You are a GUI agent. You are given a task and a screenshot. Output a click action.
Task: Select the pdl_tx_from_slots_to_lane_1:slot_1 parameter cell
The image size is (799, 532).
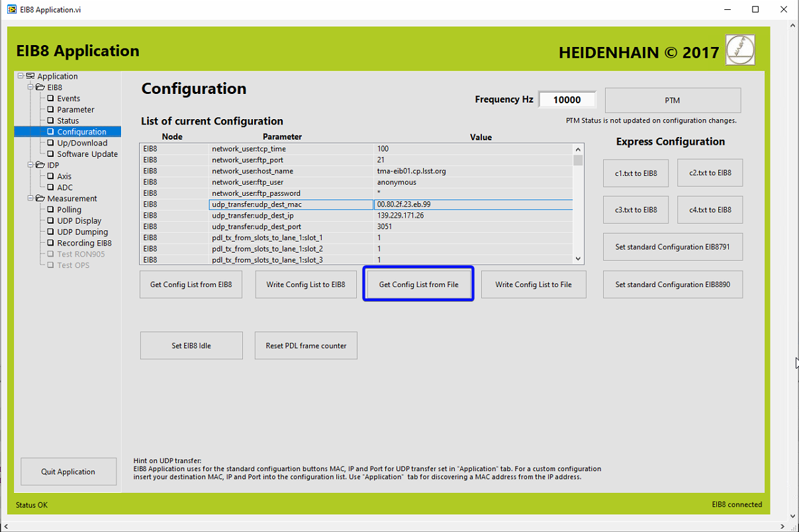coord(291,238)
